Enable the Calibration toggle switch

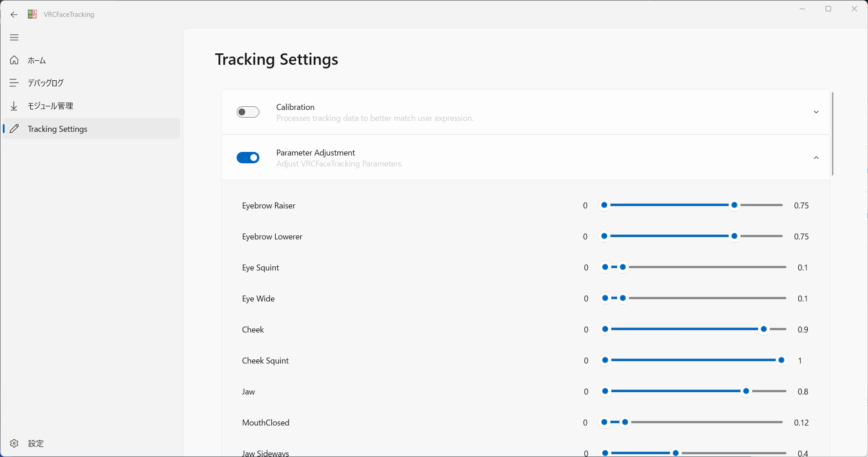[248, 112]
